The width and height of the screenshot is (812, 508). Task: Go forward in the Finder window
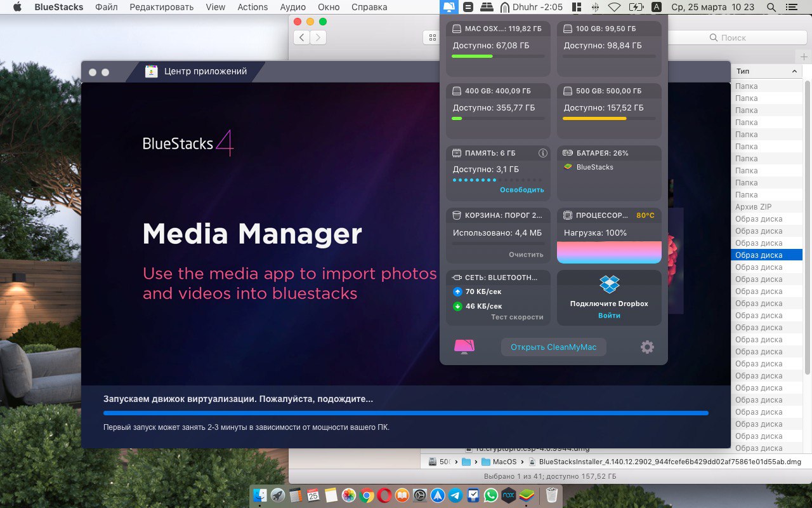318,37
